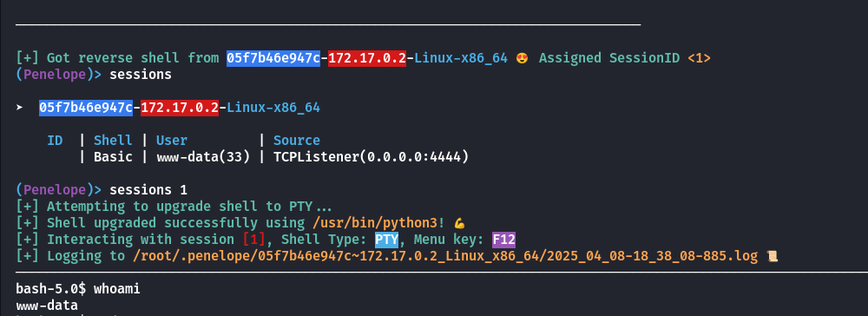This screenshot has height=316, width=868.
Task: Click the scroll emoji after the log path
Action: [x=772, y=256]
